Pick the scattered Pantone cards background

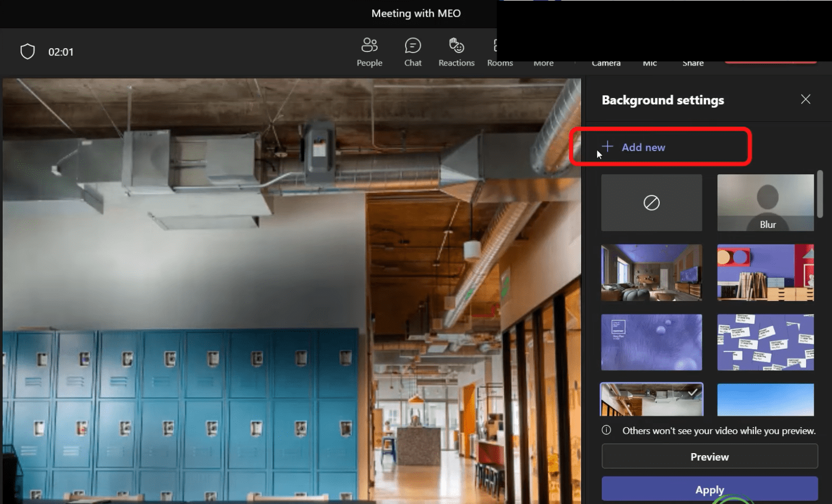[x=765, y=342]
